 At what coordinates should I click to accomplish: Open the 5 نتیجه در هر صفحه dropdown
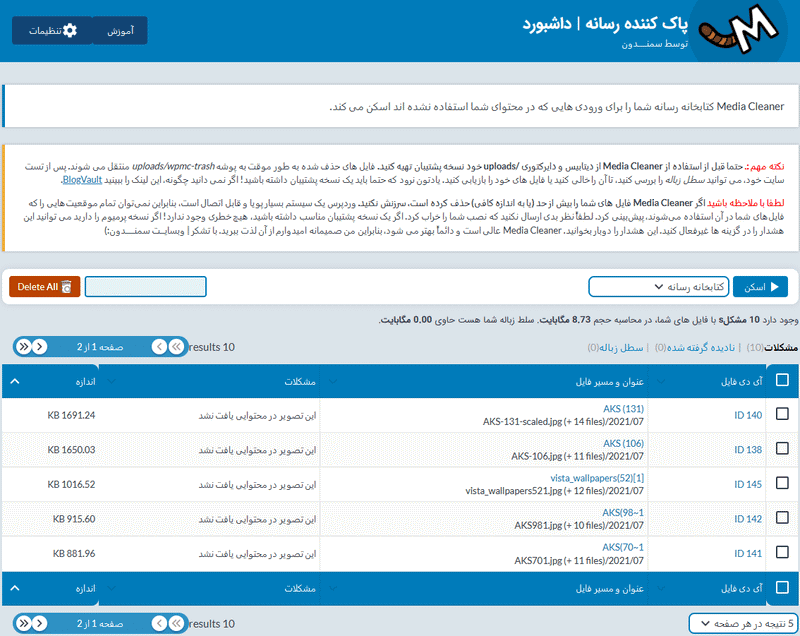pyautogui.click(x=743, y=623)
